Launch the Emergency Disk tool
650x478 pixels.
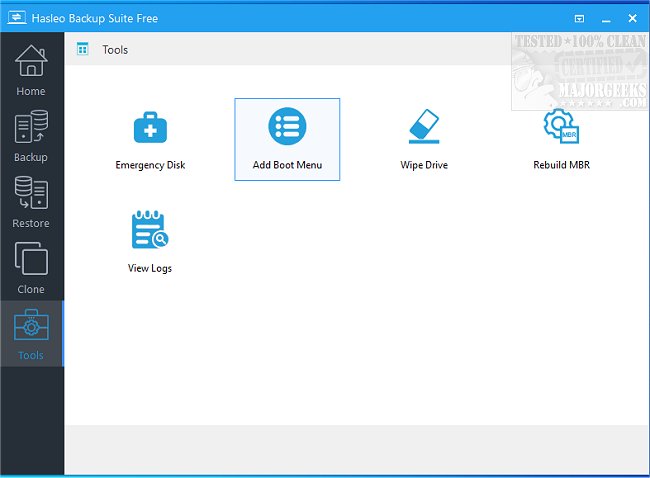point(150,140)
